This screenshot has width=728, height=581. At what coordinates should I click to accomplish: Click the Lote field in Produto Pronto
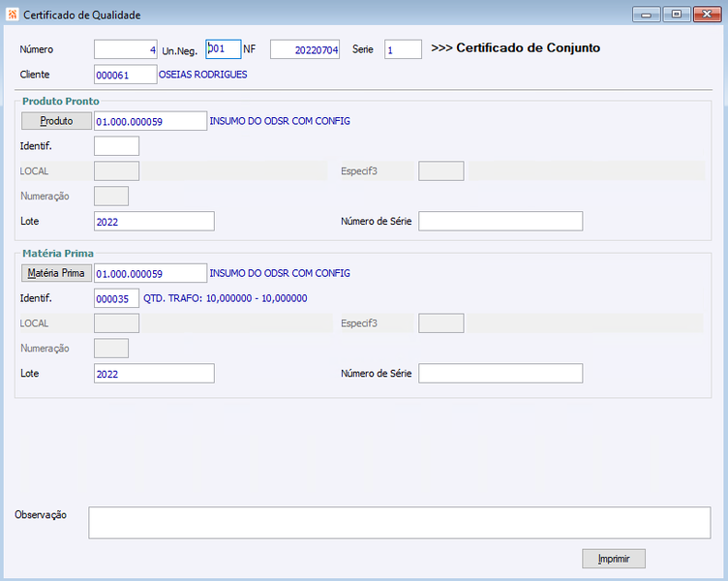click(x=154, y=221)
